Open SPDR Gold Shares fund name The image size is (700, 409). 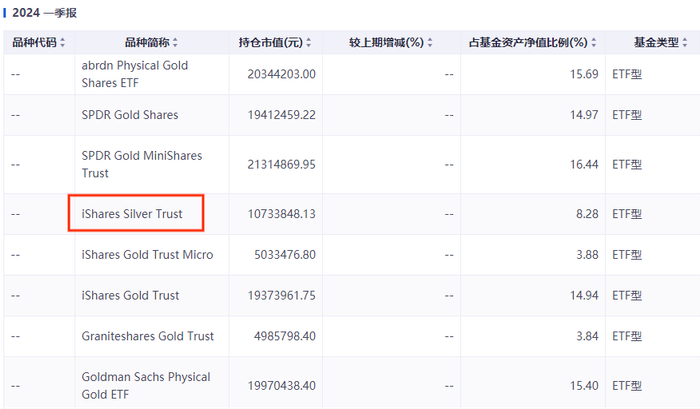click(130, 115)
